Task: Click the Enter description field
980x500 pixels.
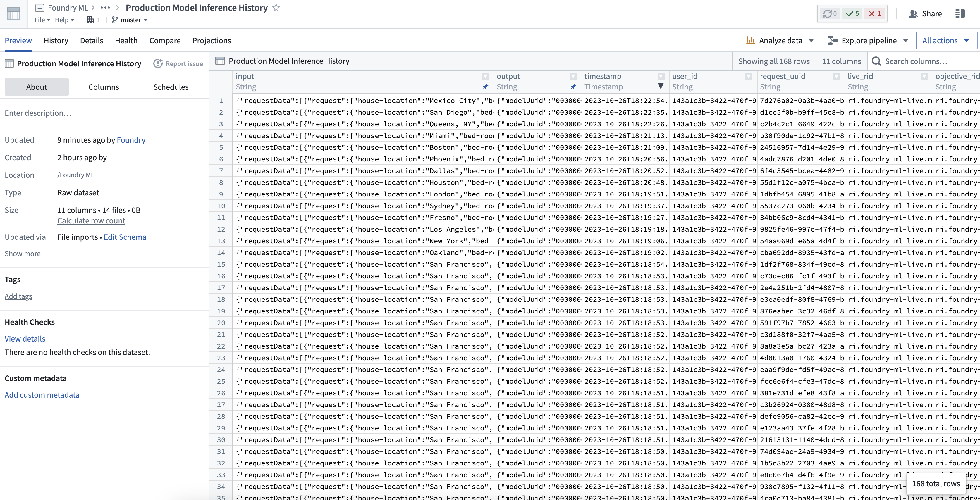Action: pos(104,113)
